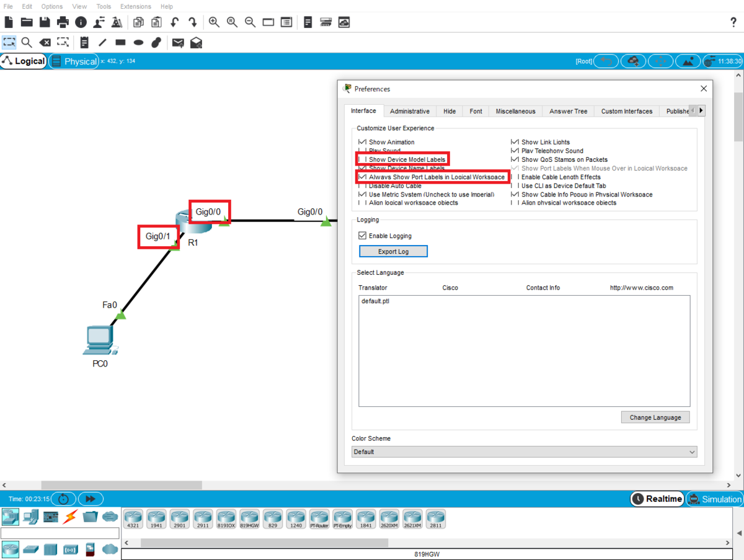The height and width of the screenshot is (560, 744).
Task: Open the Answer Tree tab
Action: tap(568, 111)
